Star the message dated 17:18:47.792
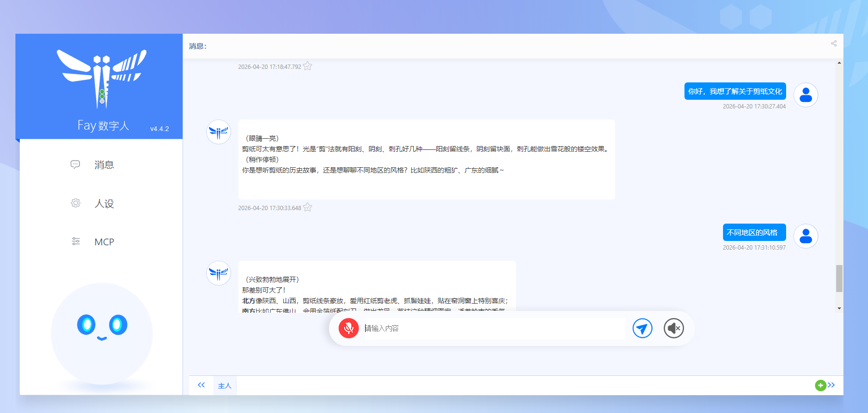The height and width of the screenshot is (413, 868). (307, 66)
